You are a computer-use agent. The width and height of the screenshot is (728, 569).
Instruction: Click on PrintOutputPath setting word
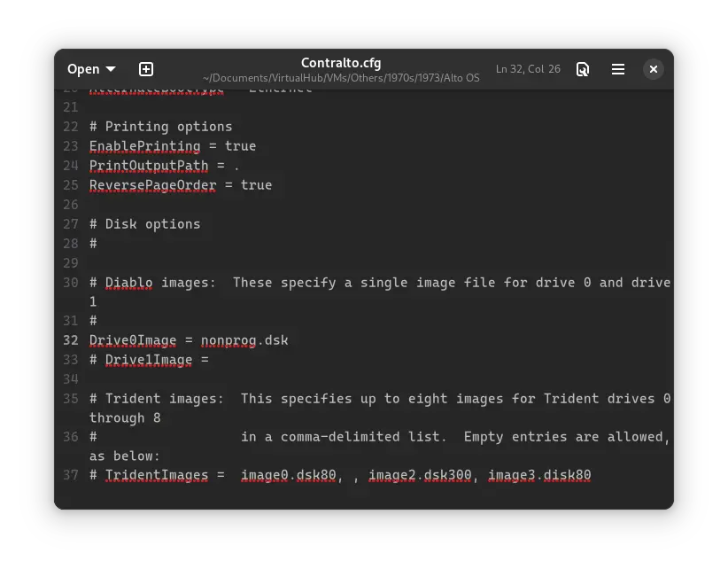(149, 166)
